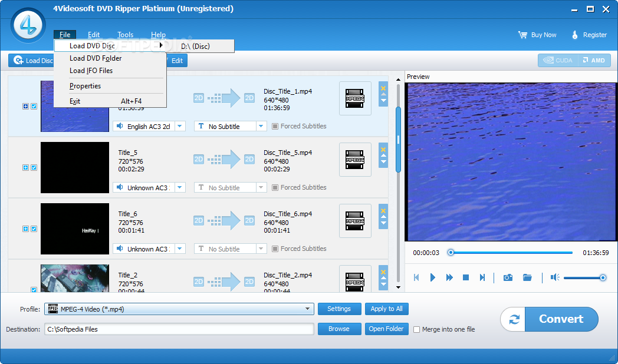Open Profile MPEG-4 Video dropdown
This screenshot has height=364, width=618.
[307, 309]
